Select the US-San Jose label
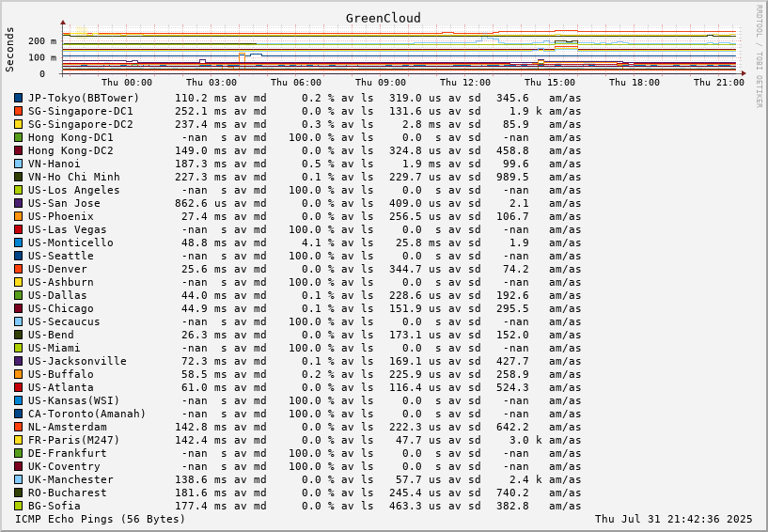This screenshot has height=532, width=768. (64, 203)
